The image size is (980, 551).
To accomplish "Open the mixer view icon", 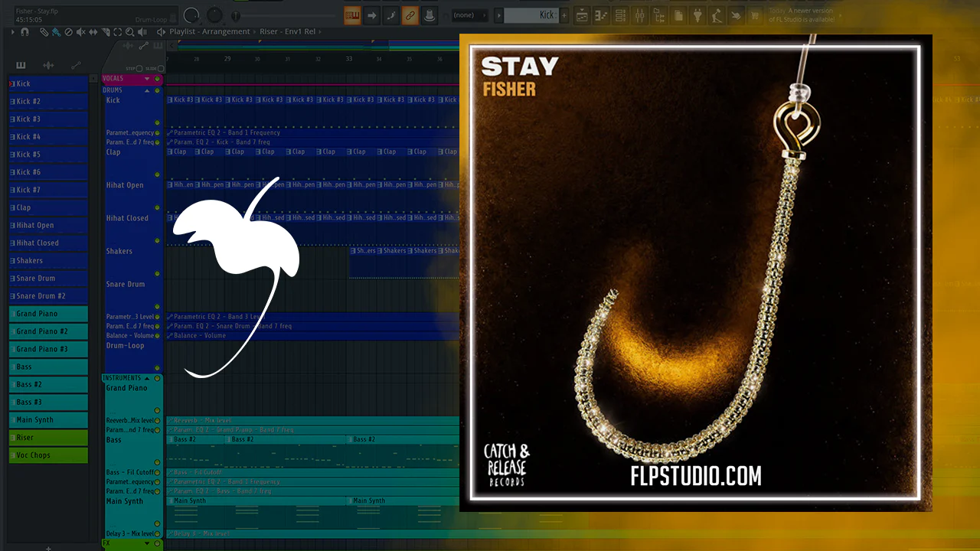I will point(640,15).
